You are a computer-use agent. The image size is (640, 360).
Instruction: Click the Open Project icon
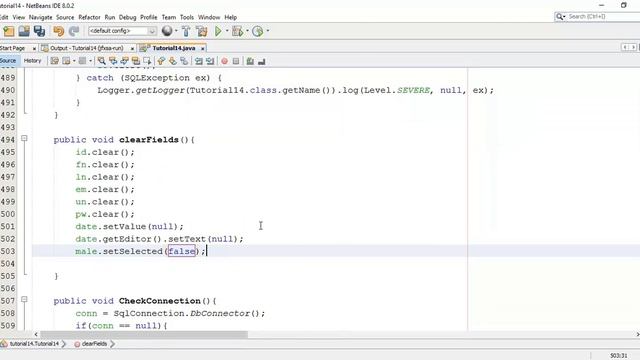click(x=24, y=31)
